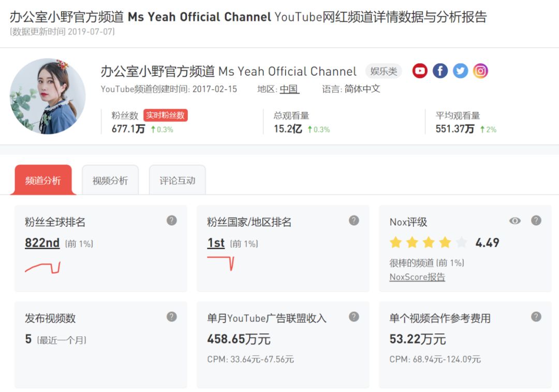559x392 pixels.
Task: Open the channel's Twitter icon link
Action: pos(460,71)
